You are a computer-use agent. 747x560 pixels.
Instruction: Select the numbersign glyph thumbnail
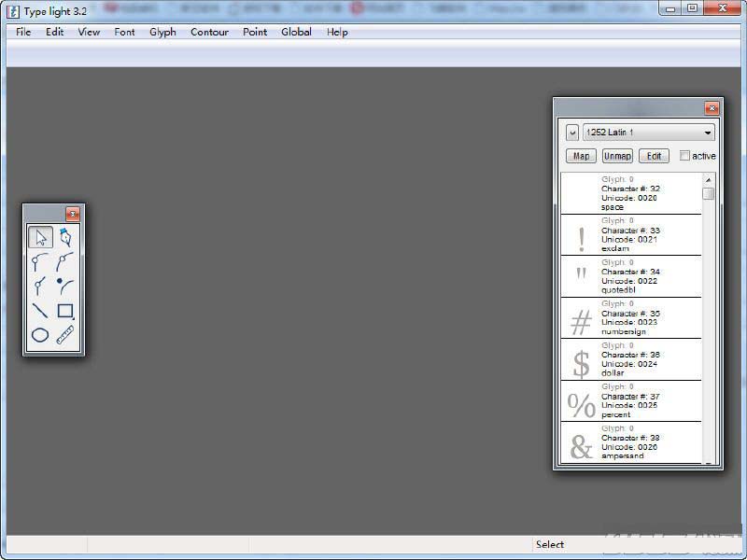[581, 322]
